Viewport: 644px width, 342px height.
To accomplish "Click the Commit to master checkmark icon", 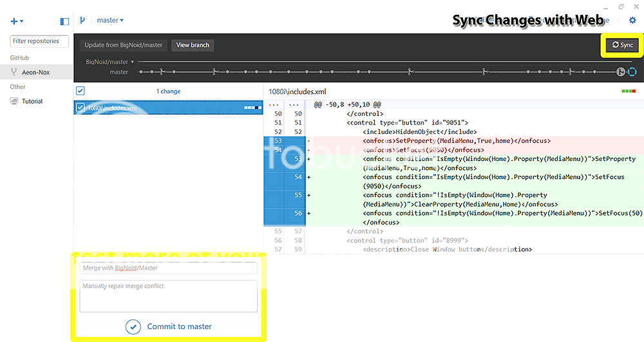I will [133, 327].
